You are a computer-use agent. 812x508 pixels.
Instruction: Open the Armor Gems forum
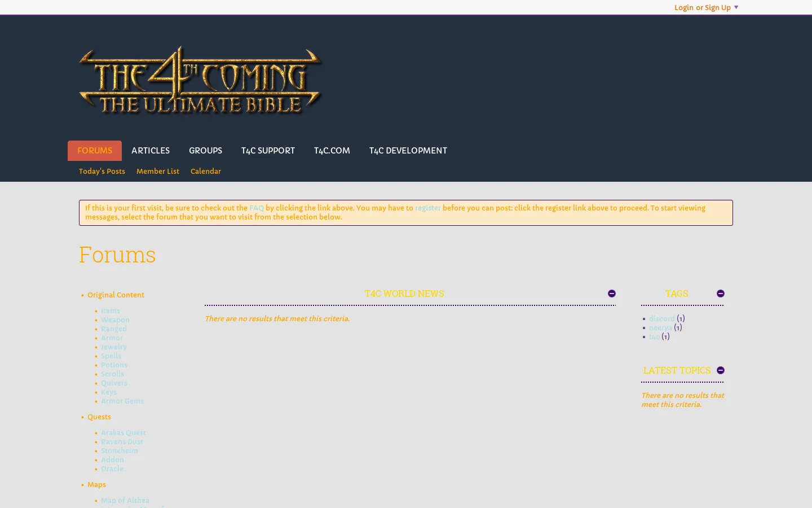coord(122,401)
